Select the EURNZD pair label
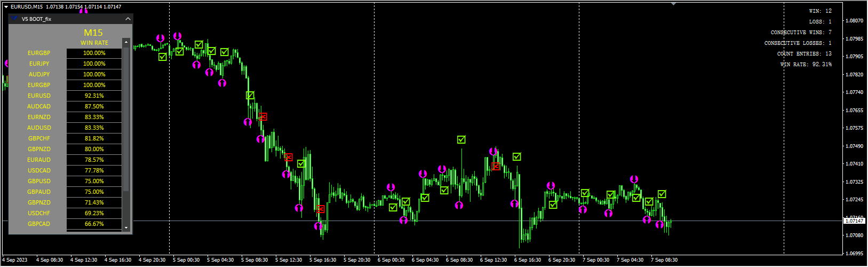The width and height of the screenshot is (868, 267). [39, 117]
